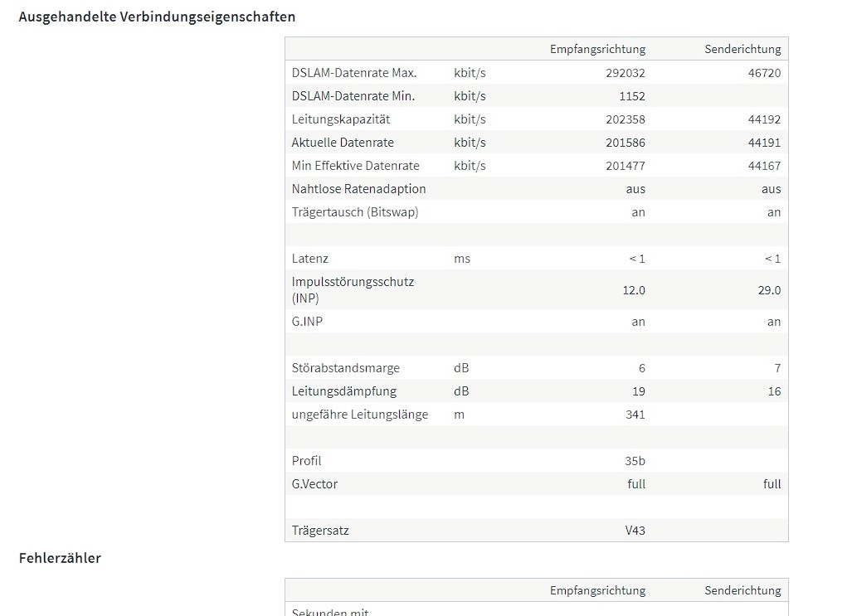This screenshot has width=852, height=616.
Task: Click the Aktuelle Datenrate label
Action: [x=343, y=143]
